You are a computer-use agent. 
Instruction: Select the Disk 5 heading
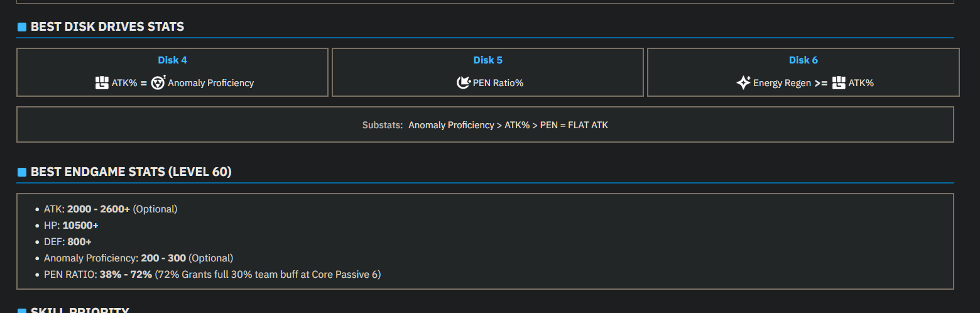pyautogui.click(x=487, y=60)
